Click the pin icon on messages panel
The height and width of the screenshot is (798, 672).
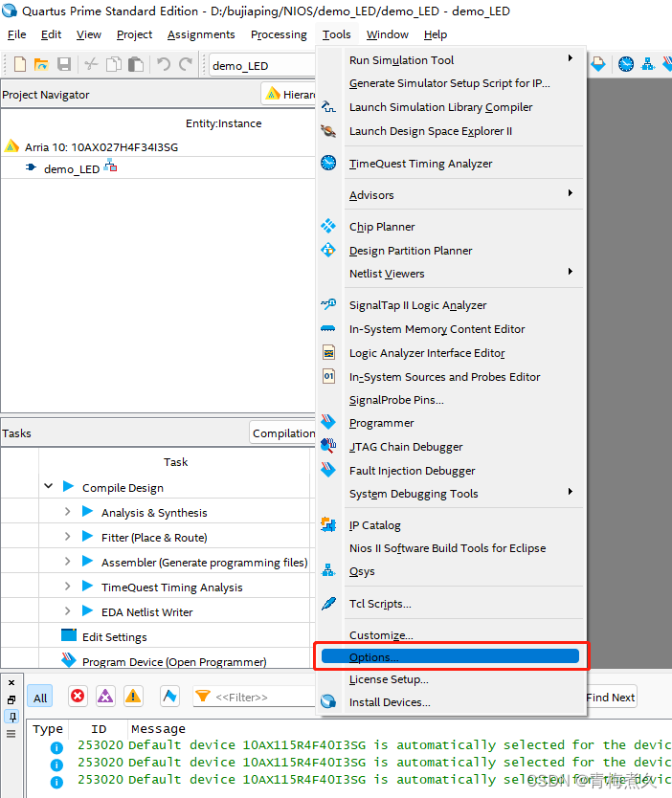click(x=11, y=717)
